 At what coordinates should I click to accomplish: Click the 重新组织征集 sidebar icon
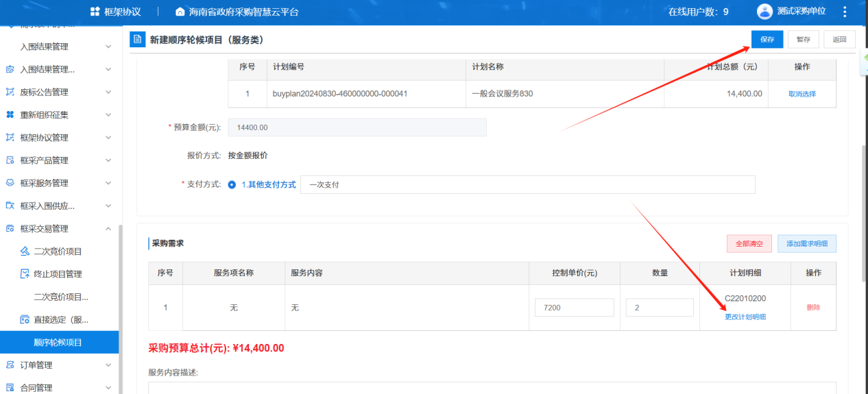[10, 114]
